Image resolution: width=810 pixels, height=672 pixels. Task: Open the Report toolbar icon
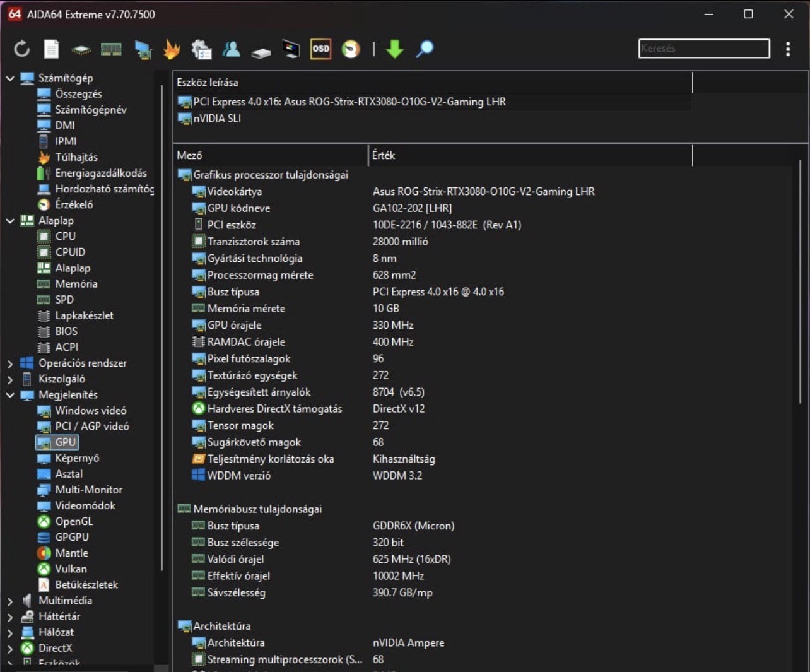point(51,49)
